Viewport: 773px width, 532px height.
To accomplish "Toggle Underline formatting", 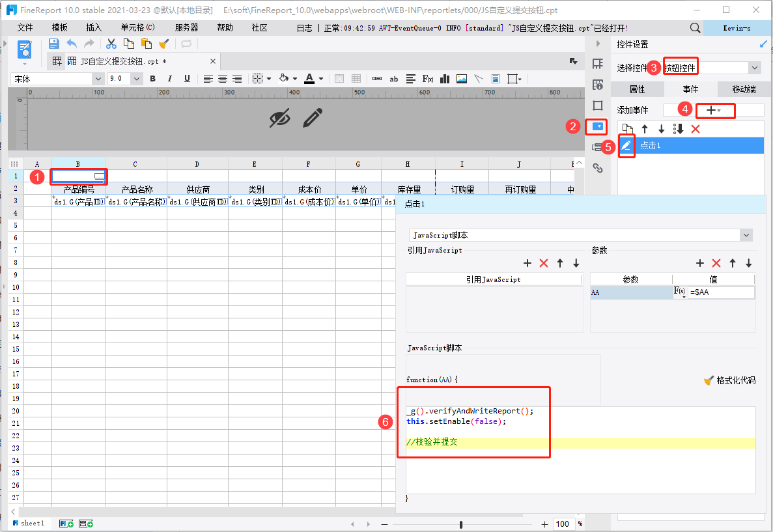I will (187, 78).
